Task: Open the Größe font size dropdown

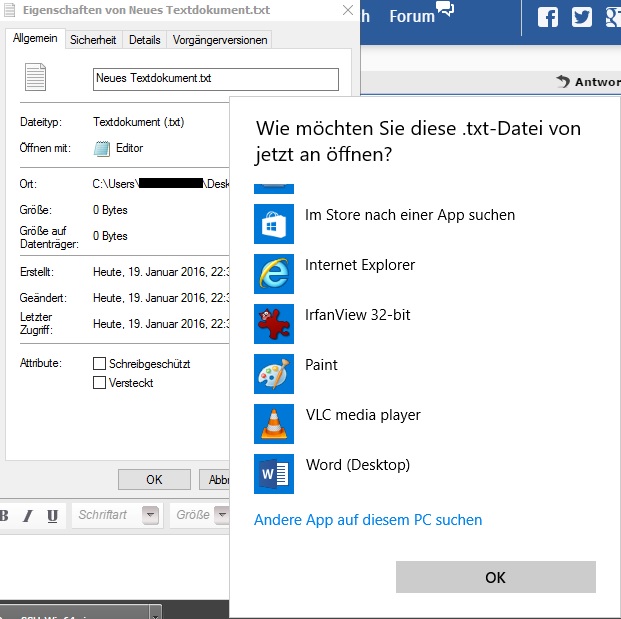Action: click(x=222, y=515)
